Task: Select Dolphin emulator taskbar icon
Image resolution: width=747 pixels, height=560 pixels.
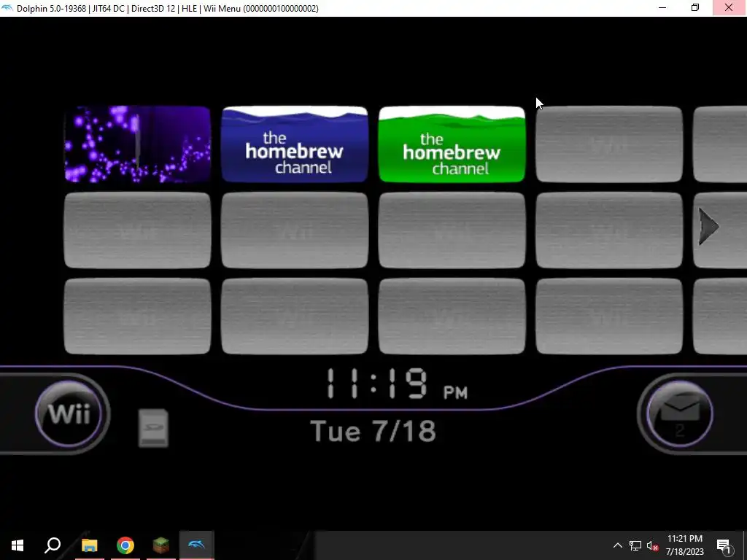Action: (197, 545)
